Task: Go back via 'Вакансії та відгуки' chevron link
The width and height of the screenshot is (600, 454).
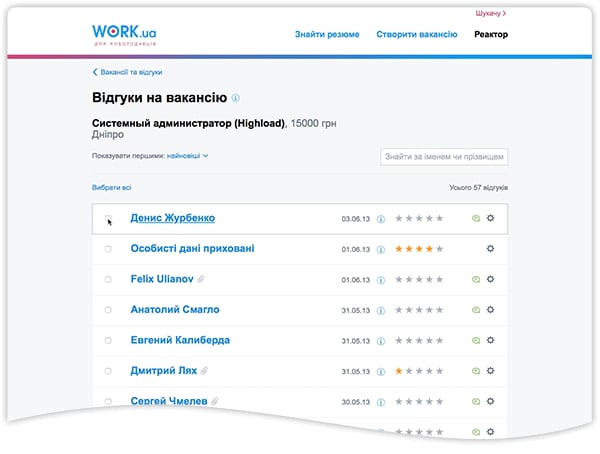Action: point(127,72)
